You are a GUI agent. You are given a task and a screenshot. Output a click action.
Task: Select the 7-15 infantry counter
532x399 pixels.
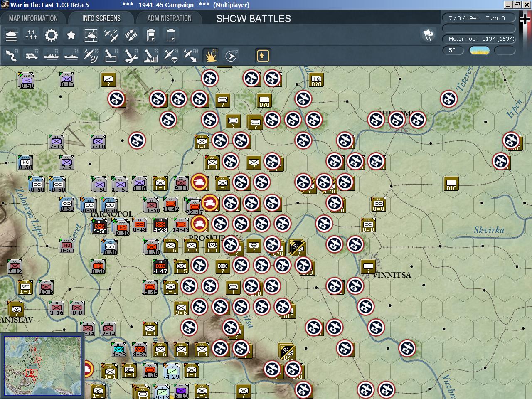(57, 142)
